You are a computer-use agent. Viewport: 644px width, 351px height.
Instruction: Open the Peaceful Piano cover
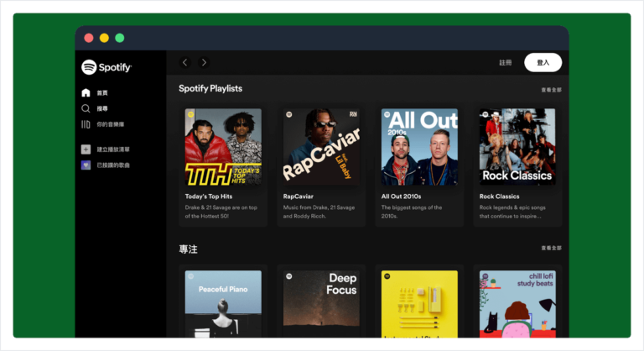click(x=223, y=304)
